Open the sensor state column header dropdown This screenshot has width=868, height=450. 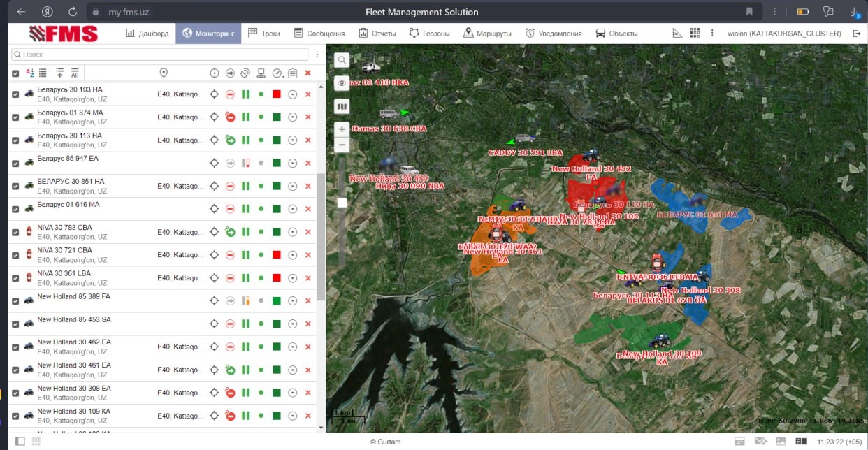(x=277, y=73)
